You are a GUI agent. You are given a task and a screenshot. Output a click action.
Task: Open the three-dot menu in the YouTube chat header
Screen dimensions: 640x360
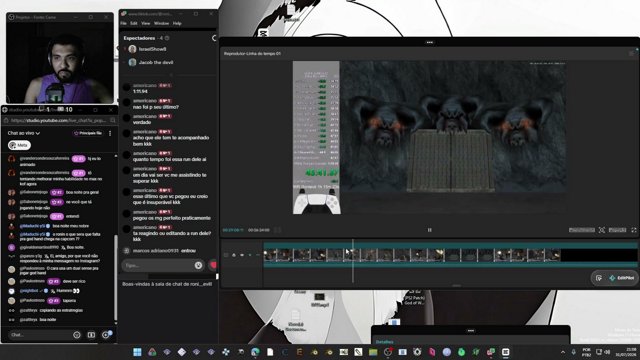coord(110,133)
